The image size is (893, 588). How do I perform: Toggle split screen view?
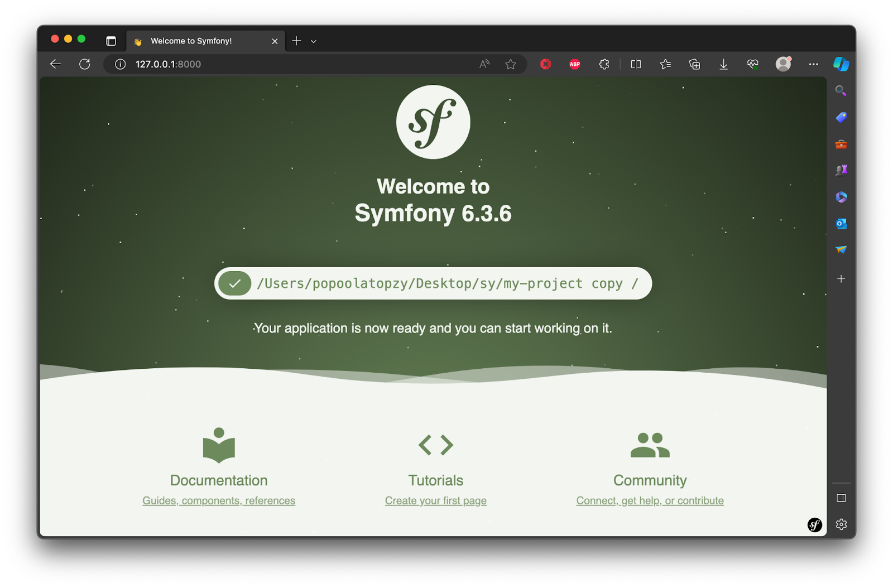(636, 64)
